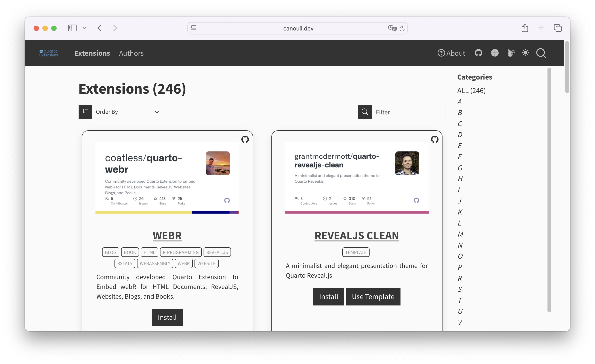This screenshot has width=595, height=364.
Task: Select the RSTATS tag
Action: click(x=125, y=263)
